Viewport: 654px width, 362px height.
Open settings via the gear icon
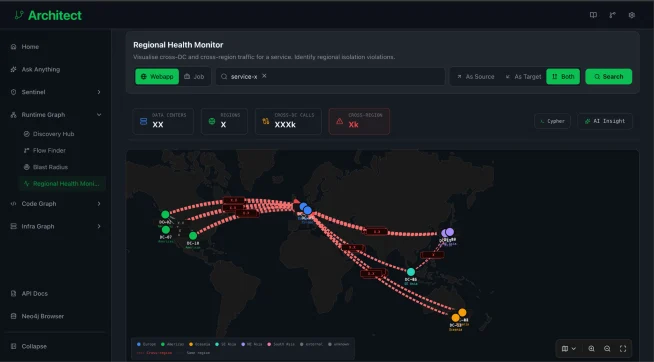coord(631,15)
